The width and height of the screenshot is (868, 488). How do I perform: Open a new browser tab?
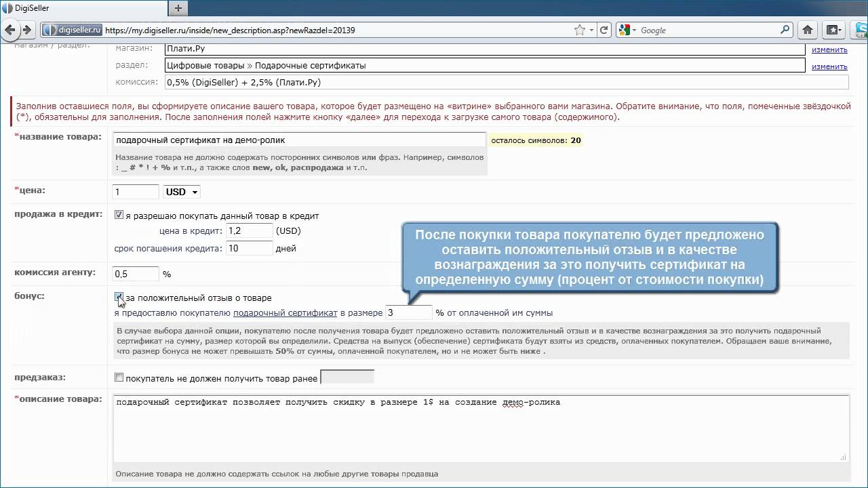coord(178,8)
